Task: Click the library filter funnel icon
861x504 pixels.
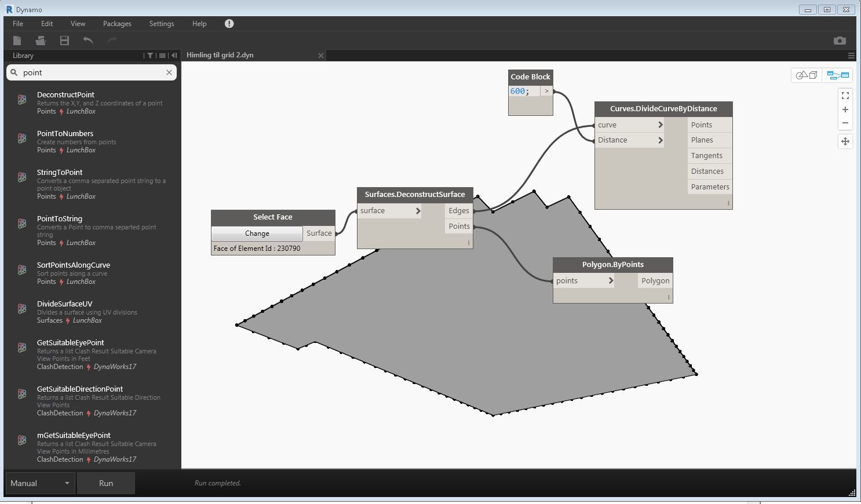Action: coord(150,56)
